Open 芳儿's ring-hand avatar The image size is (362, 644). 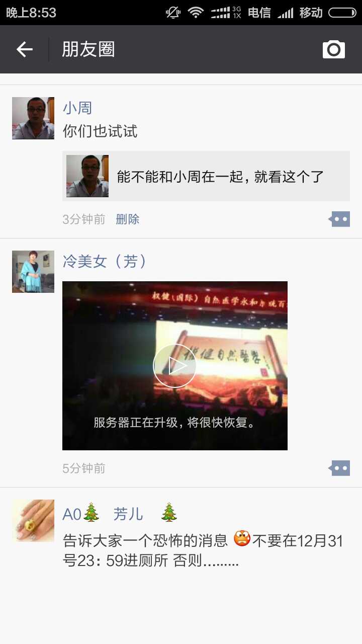pos(33,521)
